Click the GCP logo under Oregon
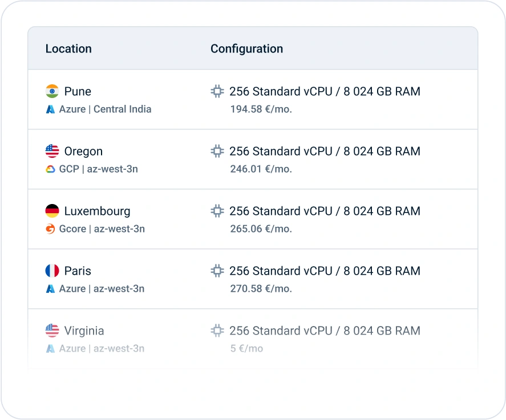506x420 pixels. 50,169
